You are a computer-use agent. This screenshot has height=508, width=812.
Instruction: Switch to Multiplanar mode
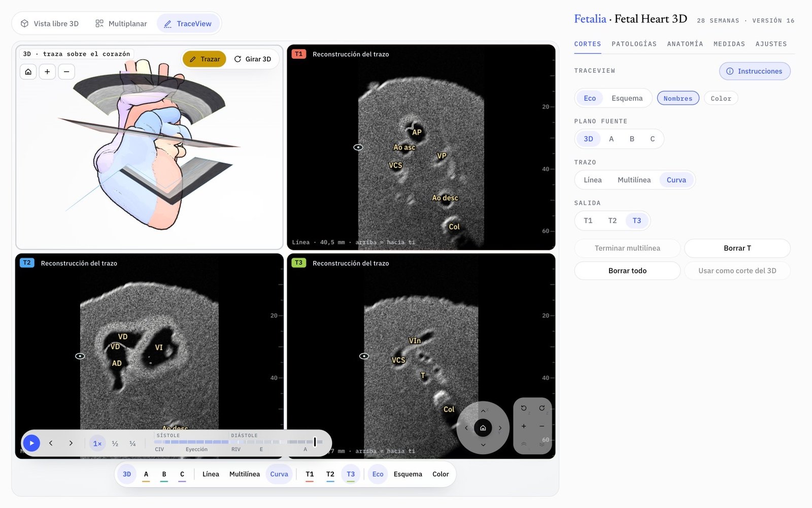[121, 23]
